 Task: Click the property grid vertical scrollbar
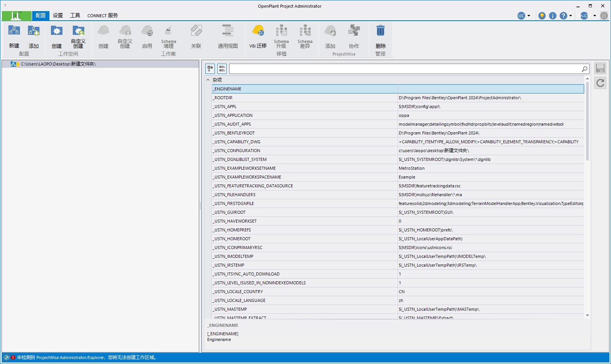pos(587,121)
